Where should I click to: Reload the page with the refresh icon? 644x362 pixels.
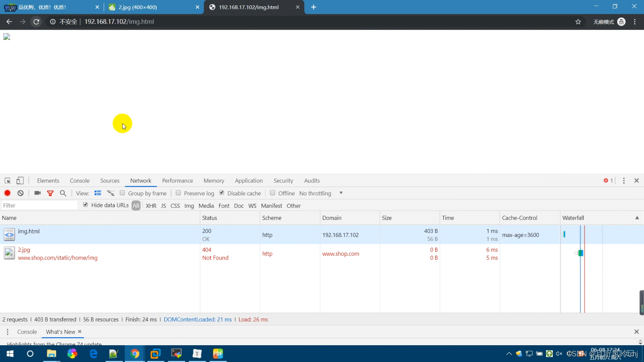pos(36,22)
